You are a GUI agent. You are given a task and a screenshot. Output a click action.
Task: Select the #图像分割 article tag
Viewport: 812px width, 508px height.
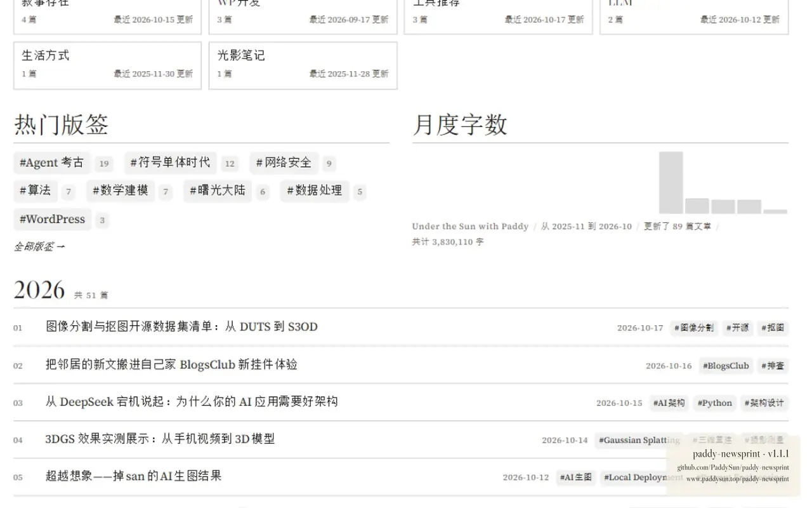pyautogui.click(x=694, y=328)
